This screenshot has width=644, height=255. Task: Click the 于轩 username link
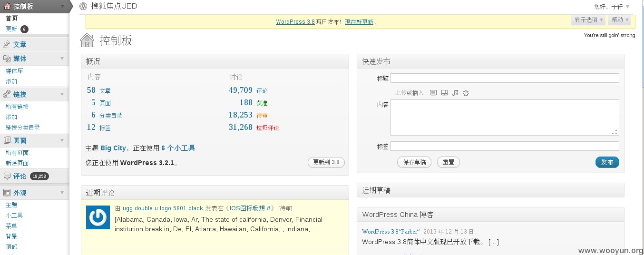[x=617, y=7]
